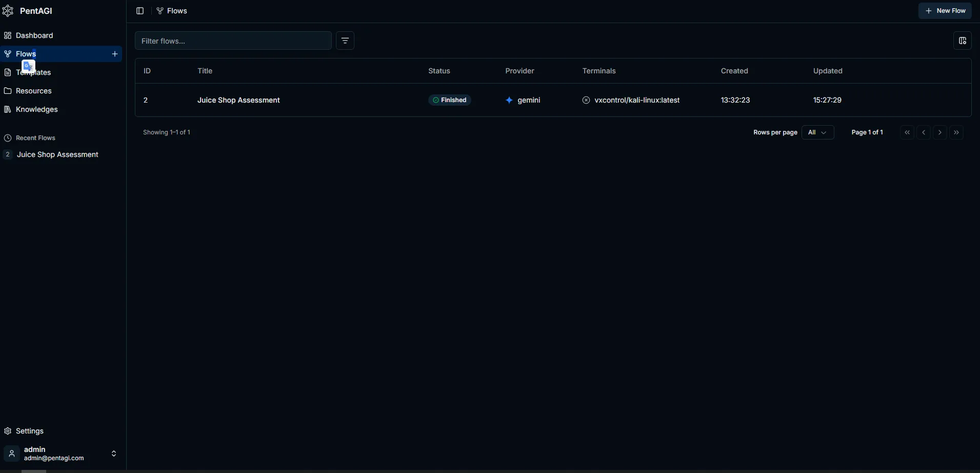Viewport: 980px width, 473px height.
Task: Click the gemini provider sparkle icon
Action: tap(509, 100)
